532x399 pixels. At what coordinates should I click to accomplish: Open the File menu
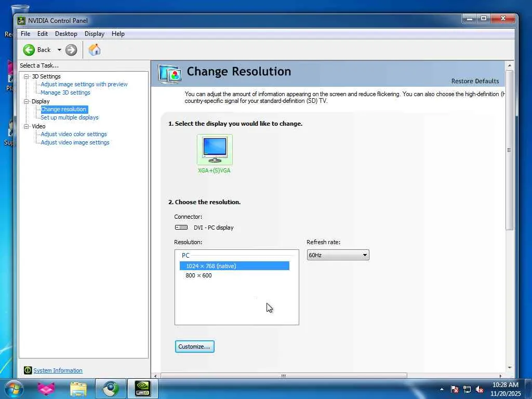pos(25,34)
